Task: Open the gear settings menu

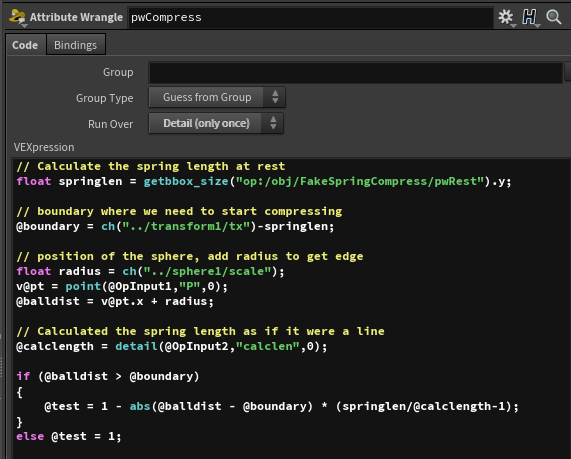Action: (x=506, y=17)
